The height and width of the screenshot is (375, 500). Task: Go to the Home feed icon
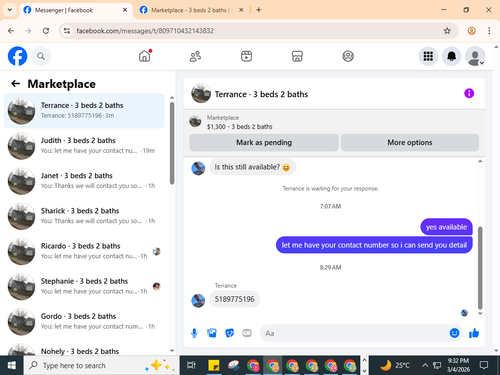pyautogui.click(x=145, y=56)
